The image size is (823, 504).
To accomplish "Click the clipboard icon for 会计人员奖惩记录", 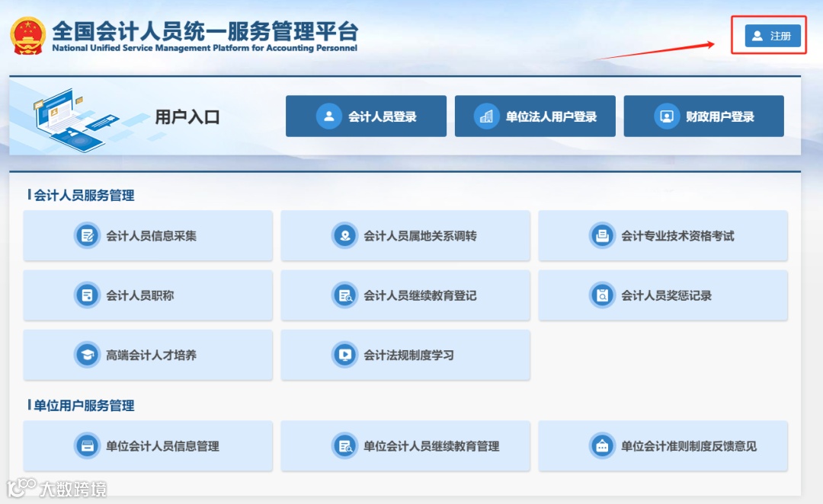I will pyautogui.click(x=602, y=295).
